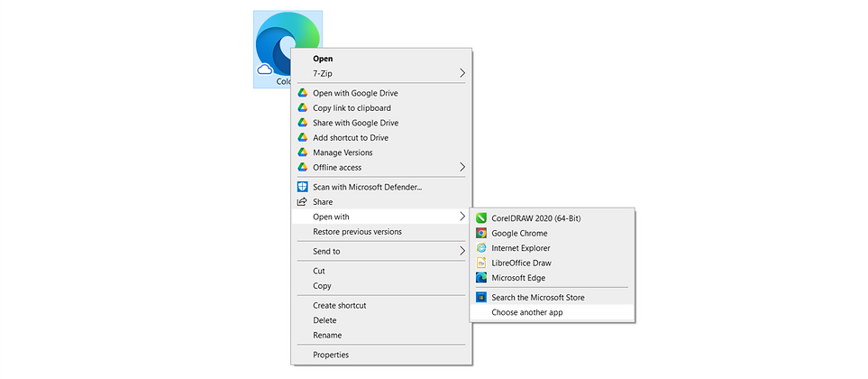This screenshot has width=868, height=379.
Task: Open Properties from the context menu
Action: tap(381, 355)
